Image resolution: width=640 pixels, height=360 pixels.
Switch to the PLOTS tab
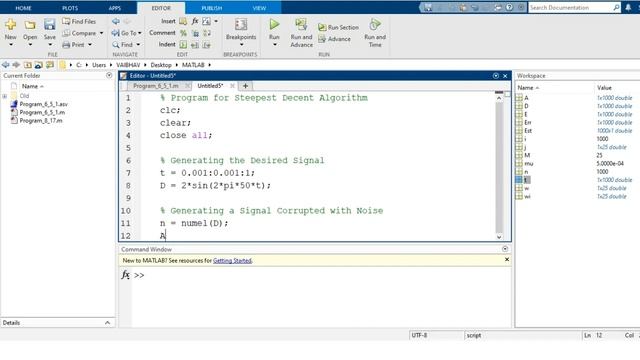point(70,8)
